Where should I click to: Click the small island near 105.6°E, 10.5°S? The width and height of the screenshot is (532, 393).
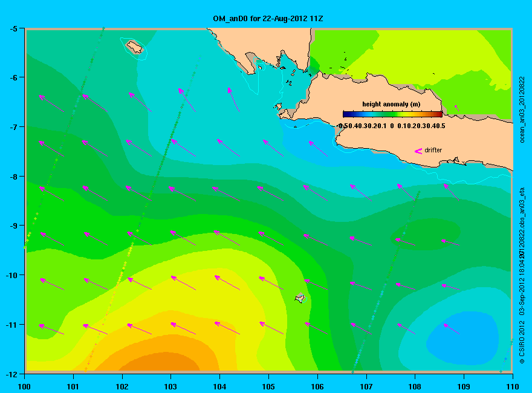(300, 298)
